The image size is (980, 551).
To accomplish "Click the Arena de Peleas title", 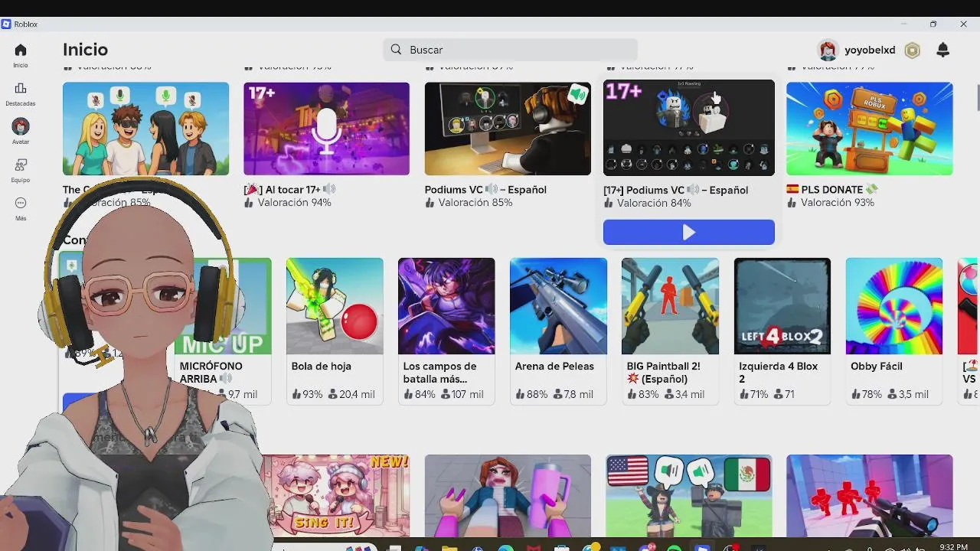I will tap(554, 367).
